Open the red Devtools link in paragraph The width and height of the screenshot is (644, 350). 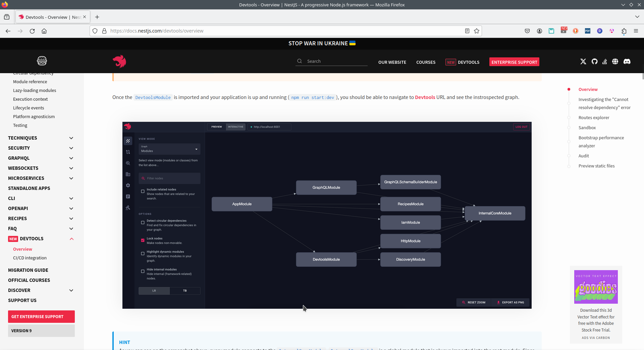coord(425,97)
